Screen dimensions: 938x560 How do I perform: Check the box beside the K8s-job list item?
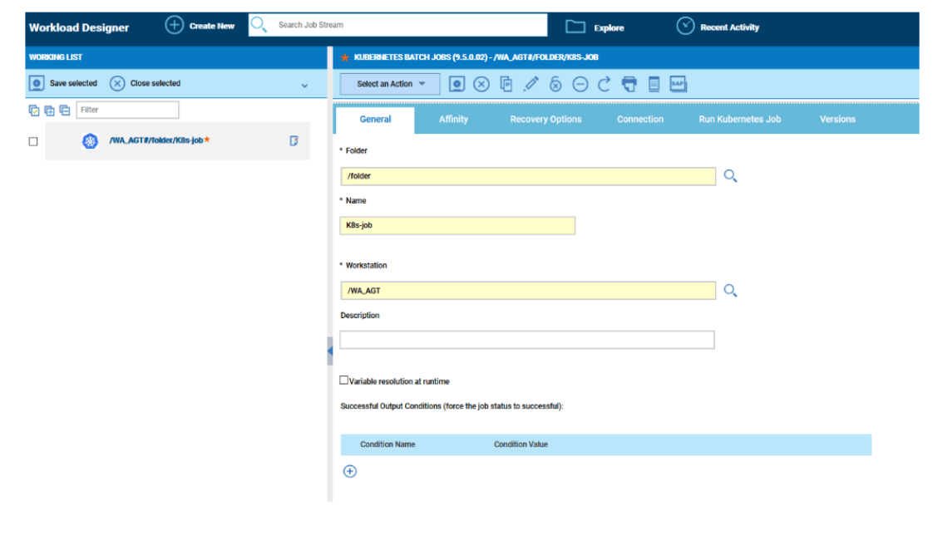tap(33, 141)
